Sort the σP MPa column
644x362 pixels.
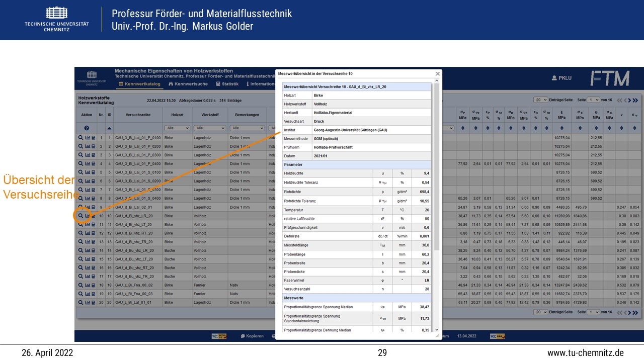pos(462,128)
